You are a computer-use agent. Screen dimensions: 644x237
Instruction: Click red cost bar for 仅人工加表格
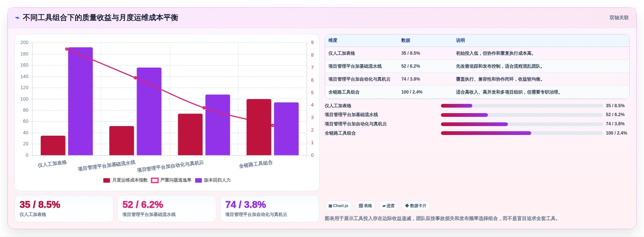53,146
